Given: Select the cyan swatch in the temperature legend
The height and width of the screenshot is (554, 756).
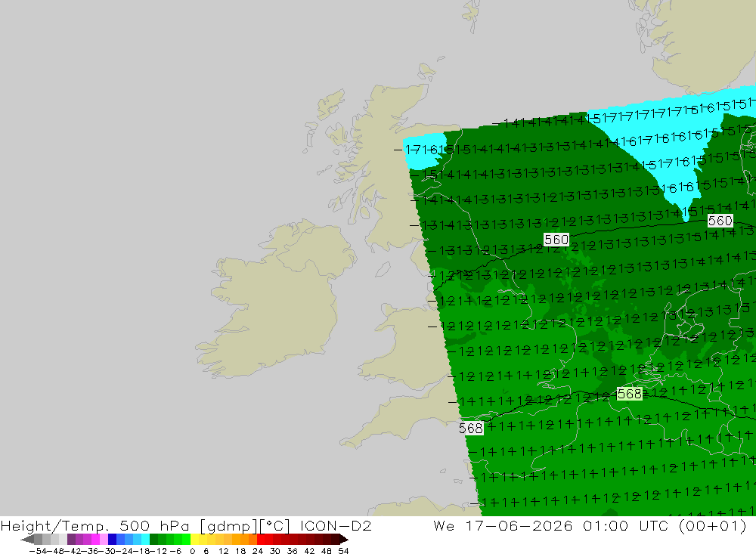Looking at the screenshot, I should click(x=145, y=539).
